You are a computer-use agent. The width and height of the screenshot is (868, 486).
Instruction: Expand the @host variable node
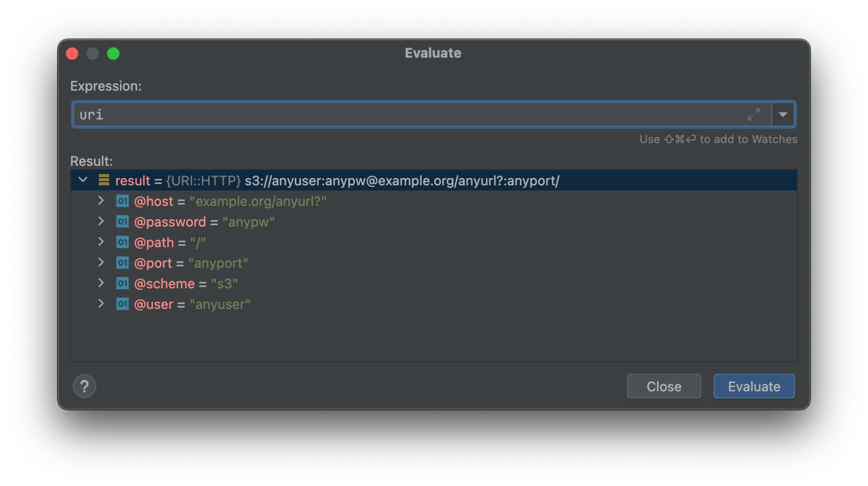pyautogui.click(x=101, y=201)
